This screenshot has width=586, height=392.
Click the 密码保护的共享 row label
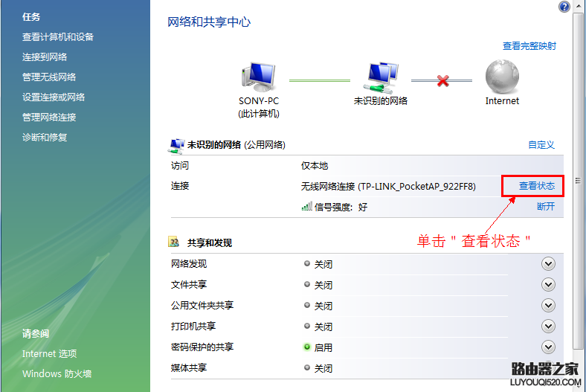pyautogui.click(x=202, y=347)
